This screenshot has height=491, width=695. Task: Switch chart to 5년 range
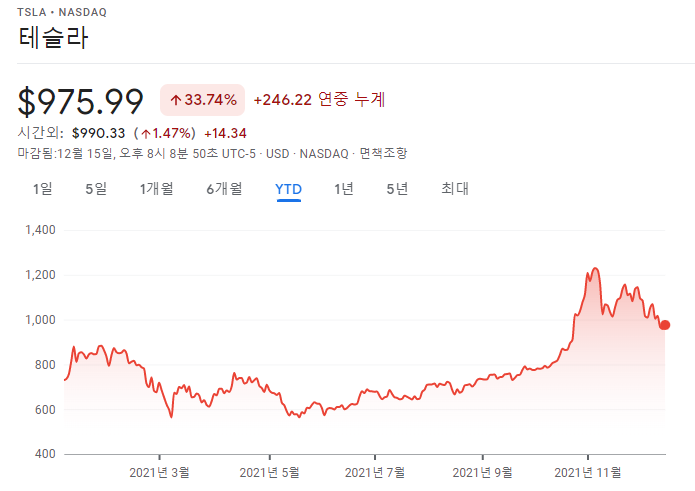pos(397,189)
